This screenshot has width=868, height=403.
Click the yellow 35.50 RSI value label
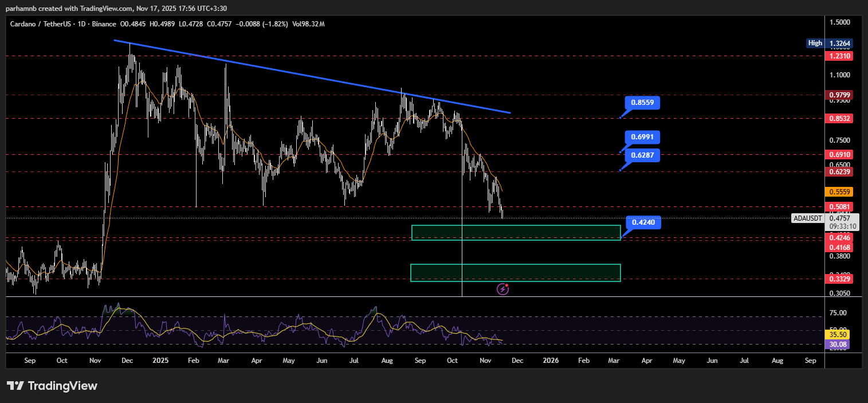tap(838, 334)
